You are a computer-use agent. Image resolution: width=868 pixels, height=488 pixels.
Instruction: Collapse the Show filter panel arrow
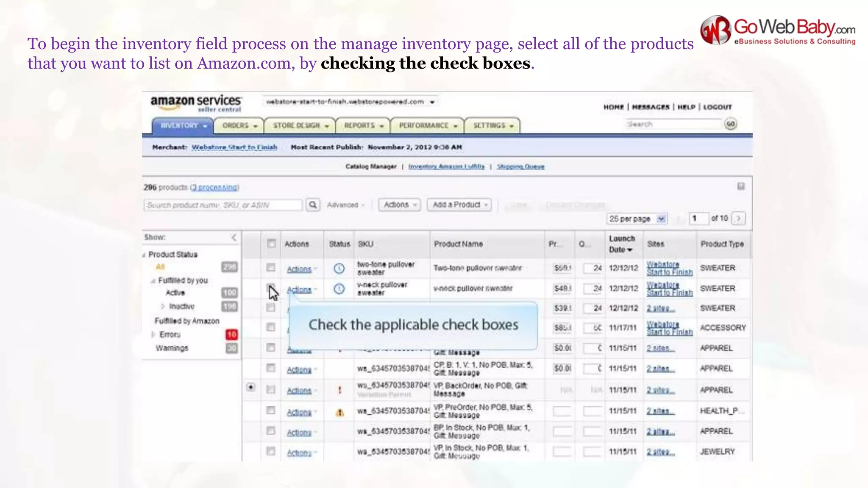point(234,237)
